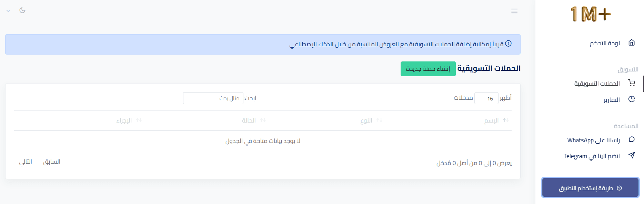Viewport: 644px width, 204px height.
Task: Sort the table by الحالة column
Action: tap(253, 120)
